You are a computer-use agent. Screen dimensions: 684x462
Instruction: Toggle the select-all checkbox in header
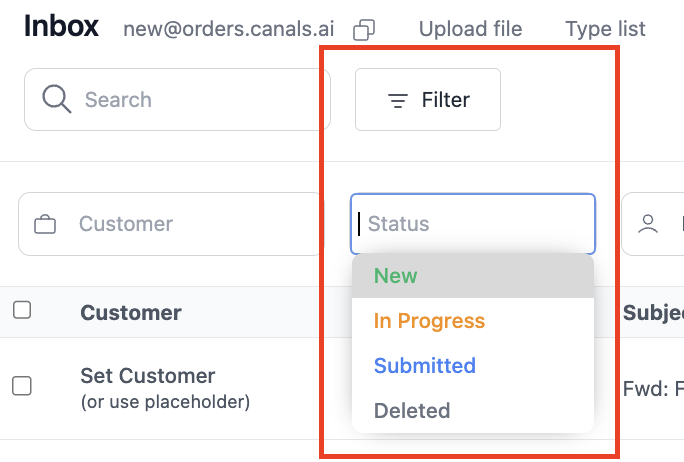tap(22, 310)
